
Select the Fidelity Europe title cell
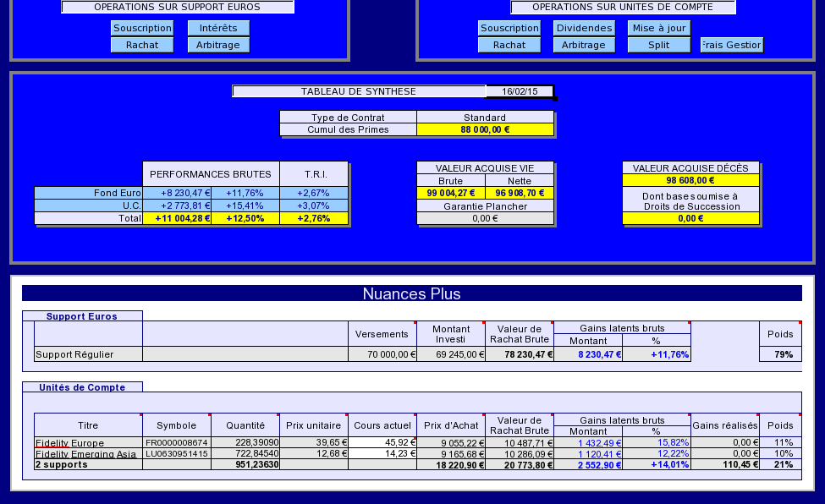pyautogui.click(x=88, y=443)
